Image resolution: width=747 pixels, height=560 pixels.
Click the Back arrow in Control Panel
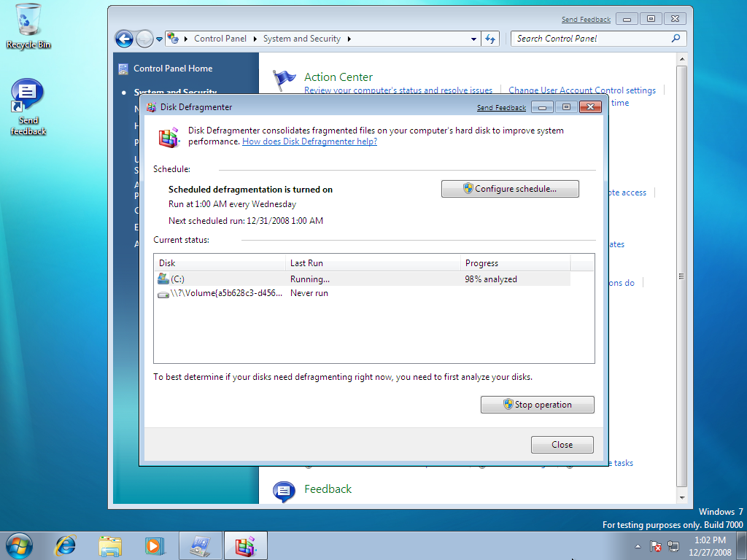(x=124, y=39)
